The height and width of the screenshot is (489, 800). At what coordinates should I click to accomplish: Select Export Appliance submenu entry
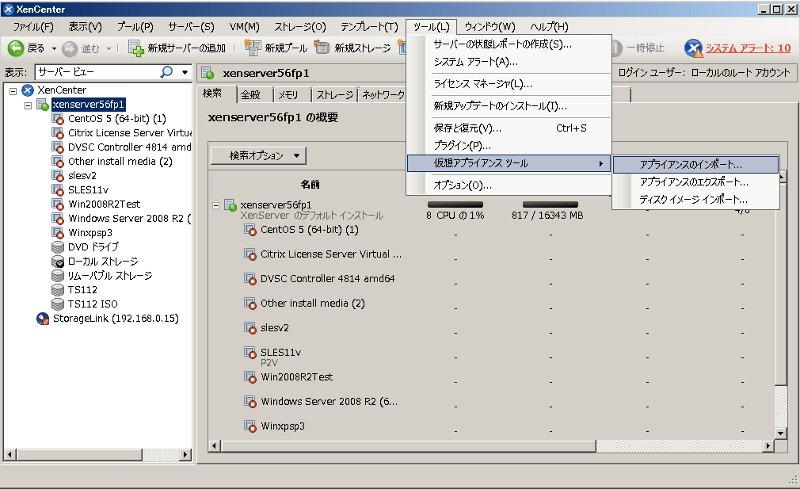[x=696, y=182]
